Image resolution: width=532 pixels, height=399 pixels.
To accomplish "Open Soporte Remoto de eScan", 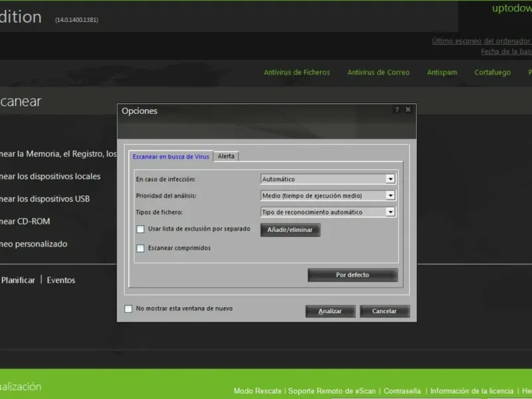I will pyautogui.click(x=332, y=391).
